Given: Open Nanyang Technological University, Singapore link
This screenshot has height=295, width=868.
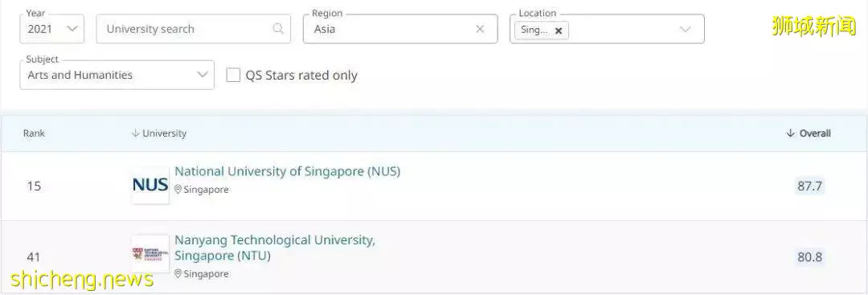Looking at the screenshot, I should [275, 248].
